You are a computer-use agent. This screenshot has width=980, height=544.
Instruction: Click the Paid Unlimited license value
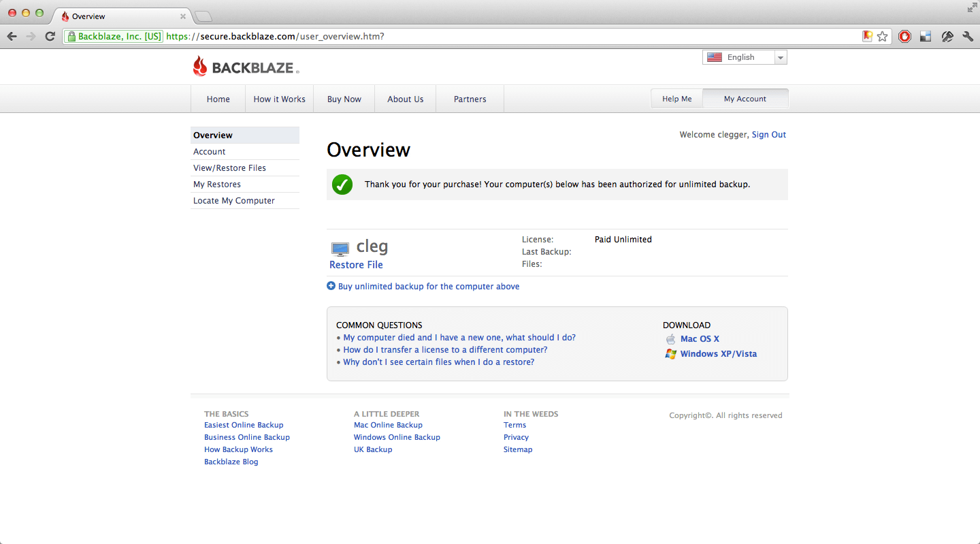click(x=623, y=240)
